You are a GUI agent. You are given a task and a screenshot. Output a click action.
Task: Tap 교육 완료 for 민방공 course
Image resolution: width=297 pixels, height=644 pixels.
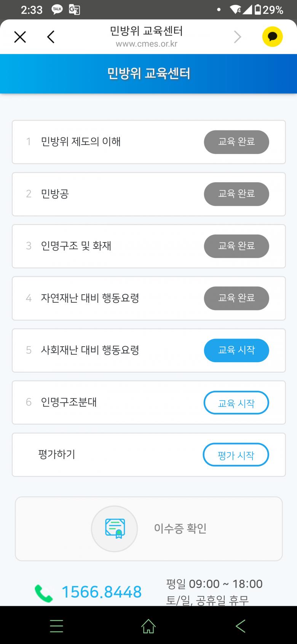click(x=236, y=194)
